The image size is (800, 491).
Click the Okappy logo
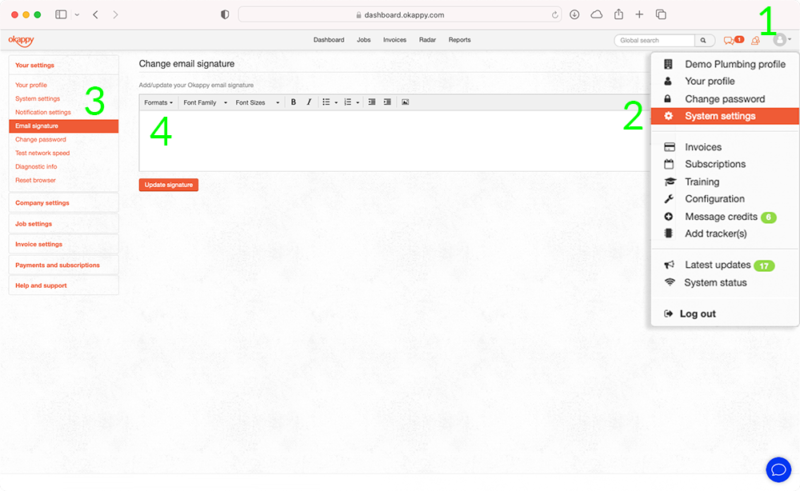click(x=21, y=40)
